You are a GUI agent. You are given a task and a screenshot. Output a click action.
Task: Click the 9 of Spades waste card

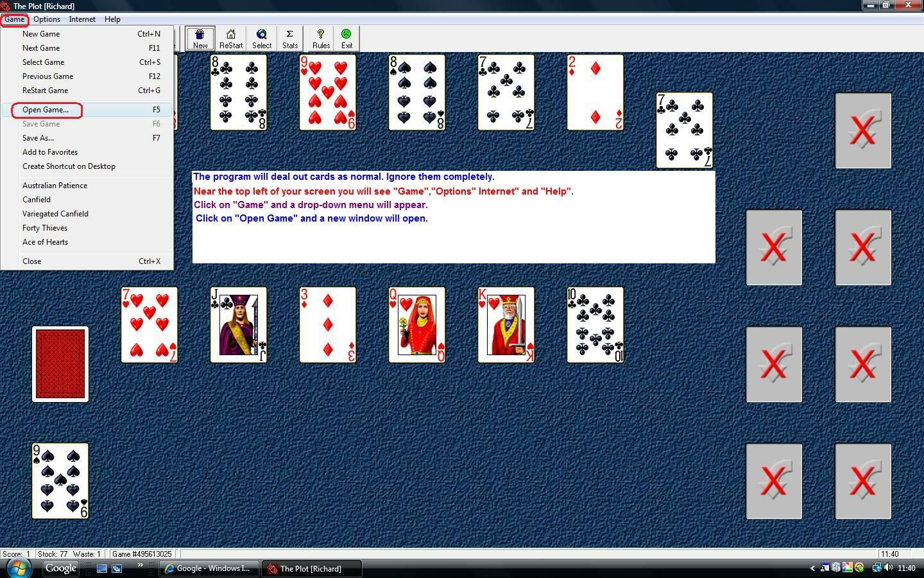click(60, 481)
